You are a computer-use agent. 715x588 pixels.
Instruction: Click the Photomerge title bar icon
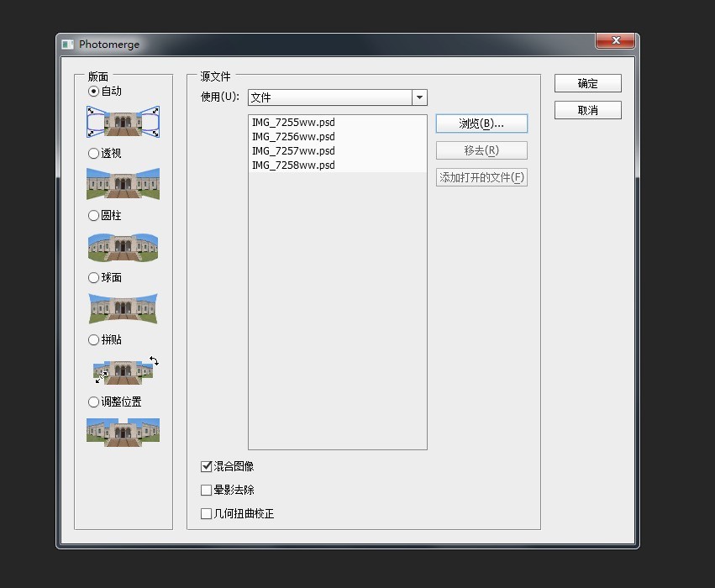(67, 45)
